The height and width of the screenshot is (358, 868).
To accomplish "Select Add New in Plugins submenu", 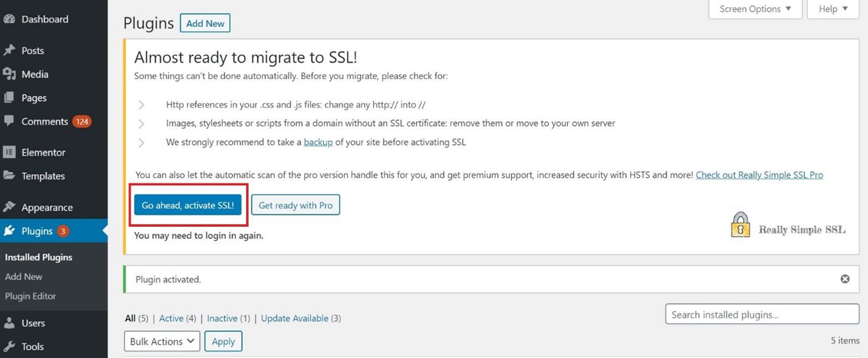I will coord(24,277).
